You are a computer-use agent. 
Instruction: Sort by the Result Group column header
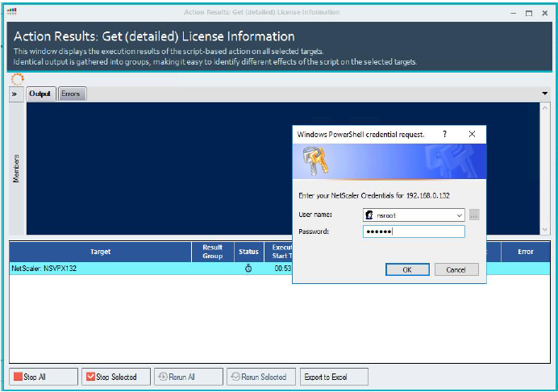212,252
